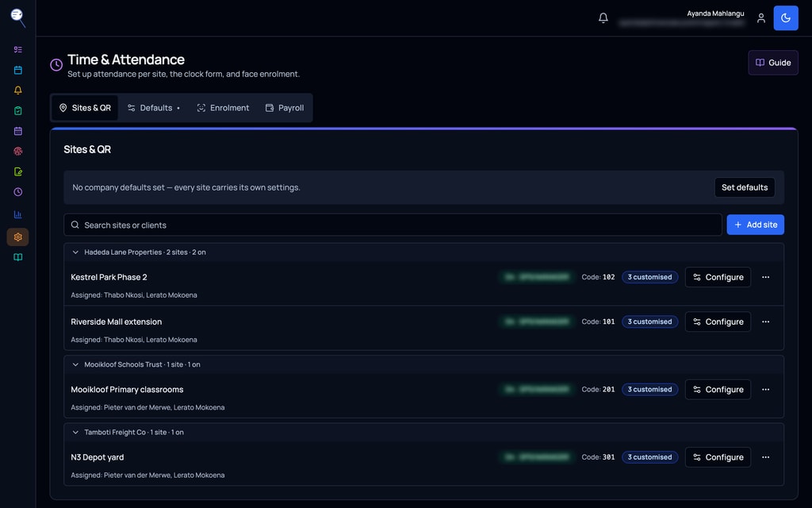Click the 3 customised badge for N3 Depot yard
The height and width of the screenshot is (508, 812).
click(x=650, y=457)
